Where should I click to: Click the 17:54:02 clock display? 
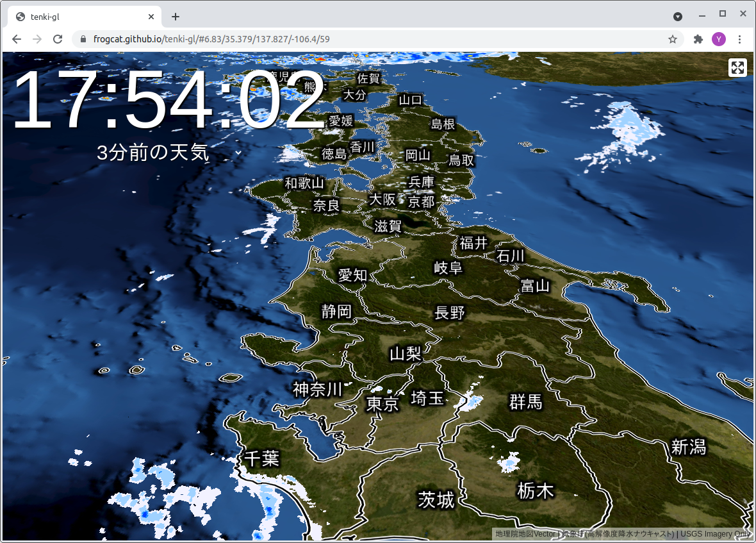168,100
